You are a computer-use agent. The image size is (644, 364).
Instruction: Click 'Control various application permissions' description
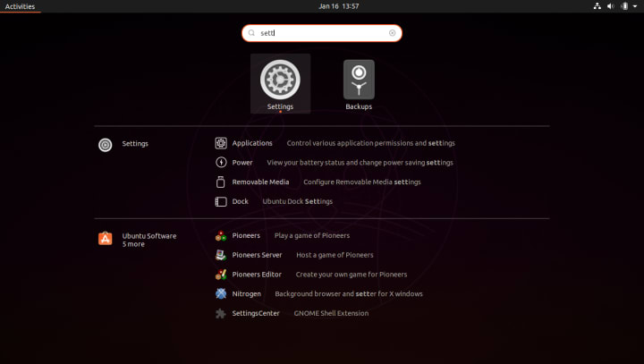pyautogui.click(x=371, y=143)
